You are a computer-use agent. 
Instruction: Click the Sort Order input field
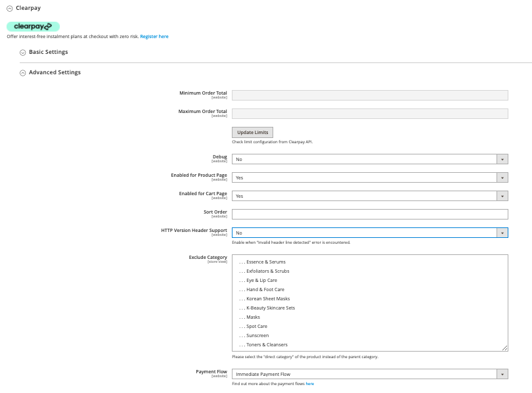coord(370,214)
